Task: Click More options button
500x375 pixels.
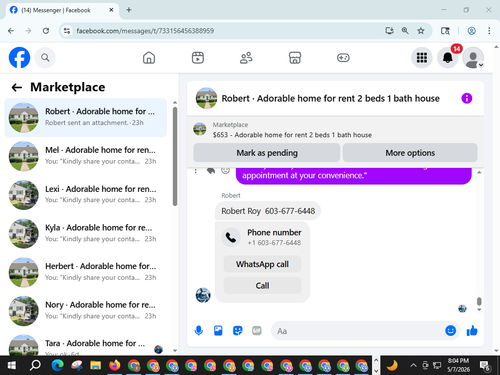Action: click(410, 153)
